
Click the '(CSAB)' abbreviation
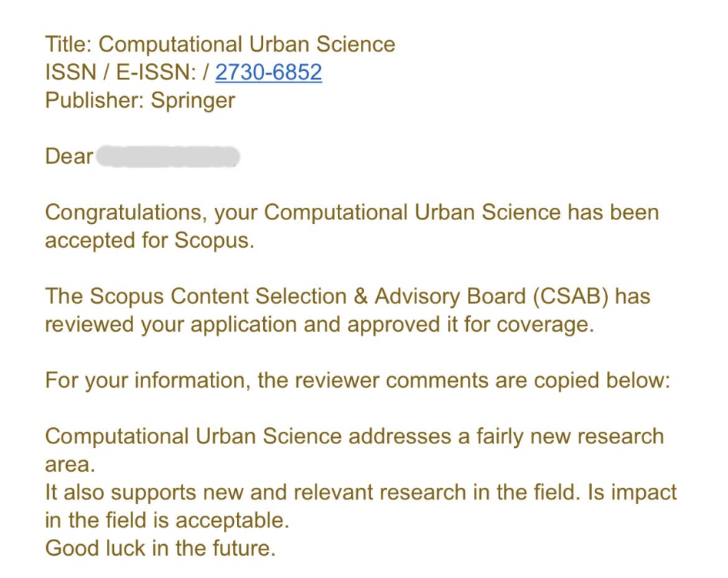click(x=570, y=296)
